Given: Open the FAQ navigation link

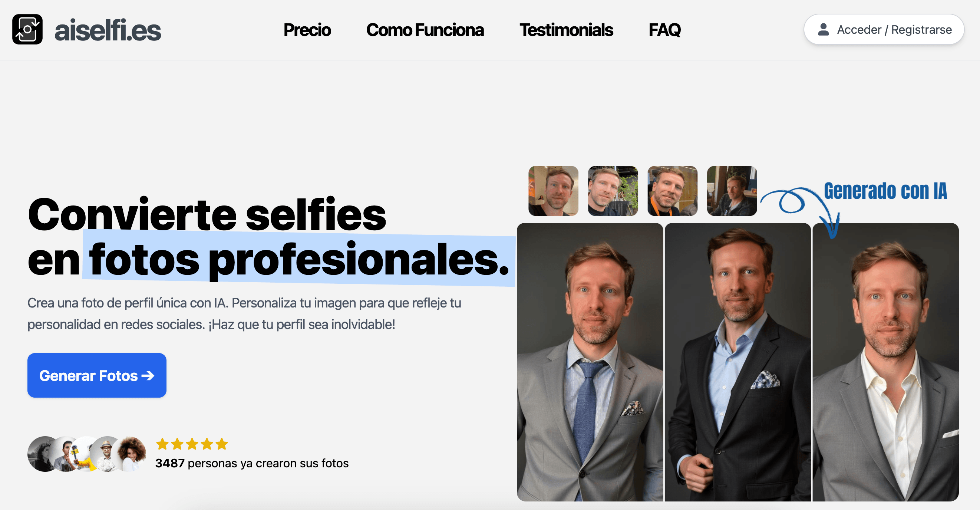Looking at the screenshot, I should pos(664,30).
